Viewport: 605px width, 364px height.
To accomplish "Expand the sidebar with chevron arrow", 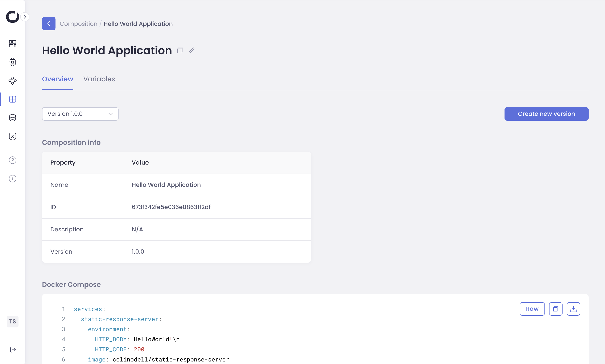I will (x=25, y=17).
